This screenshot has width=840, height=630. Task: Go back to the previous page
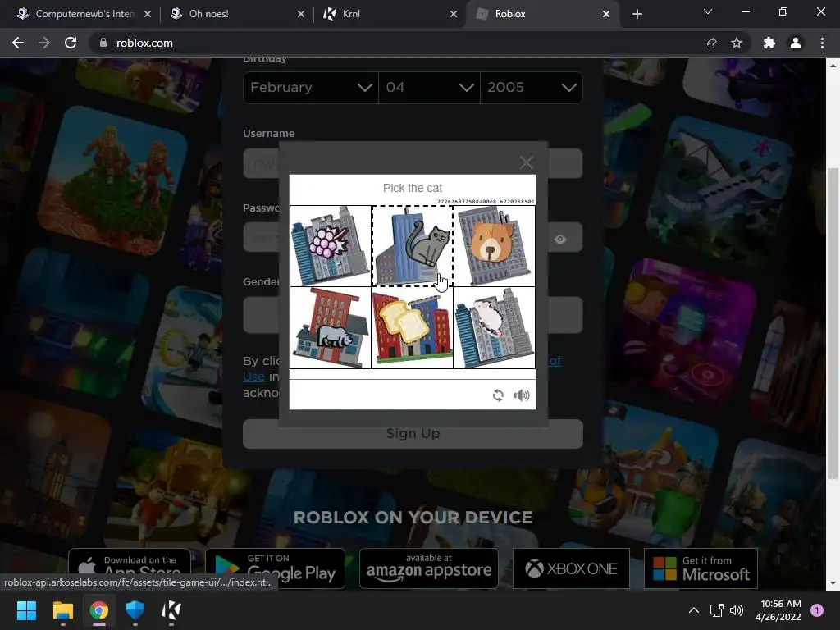18,43
